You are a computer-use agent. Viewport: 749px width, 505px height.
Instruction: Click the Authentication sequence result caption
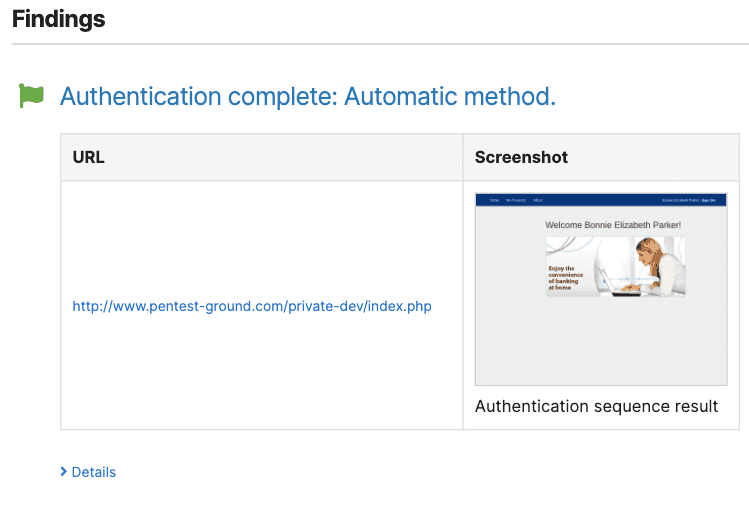pyautogui.click(x=596, y=406)
